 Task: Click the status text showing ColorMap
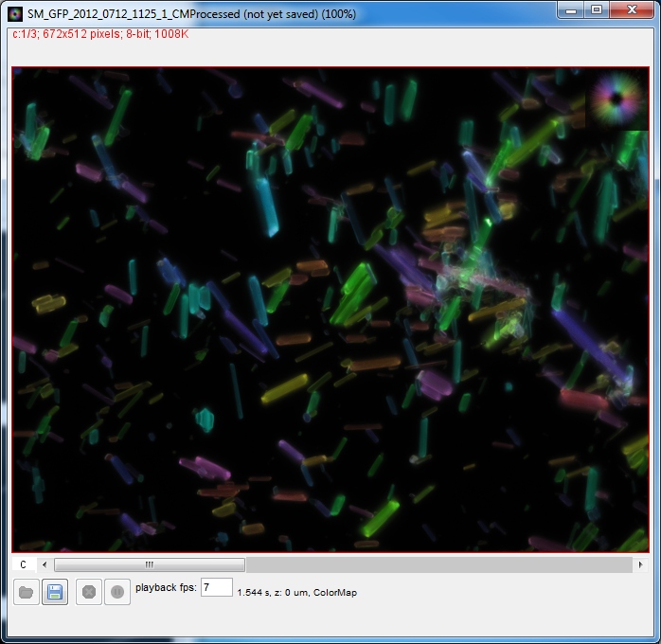(x=296, y=593)
